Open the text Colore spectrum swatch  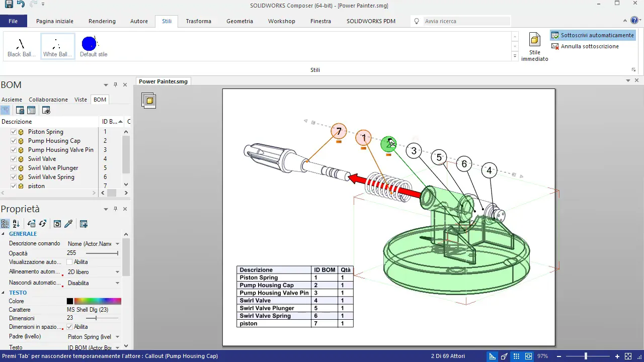98,301
